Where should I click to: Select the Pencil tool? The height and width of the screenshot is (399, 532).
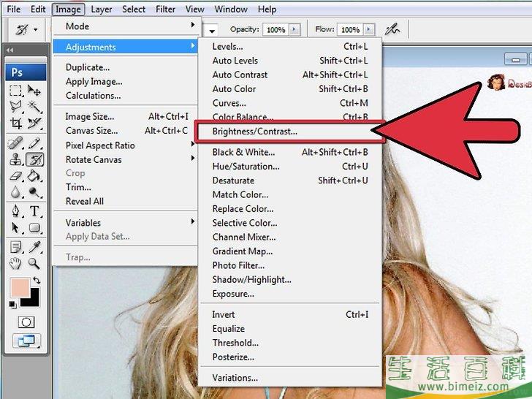34,142
